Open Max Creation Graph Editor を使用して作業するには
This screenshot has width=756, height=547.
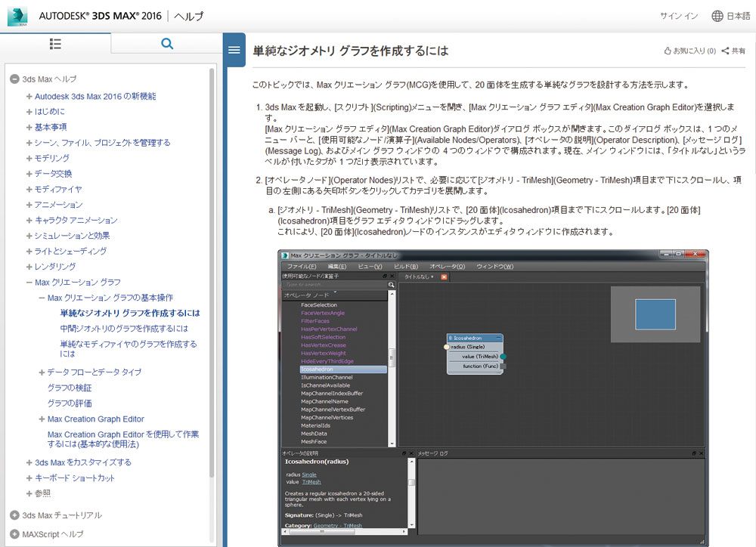[x=123, y=439]
